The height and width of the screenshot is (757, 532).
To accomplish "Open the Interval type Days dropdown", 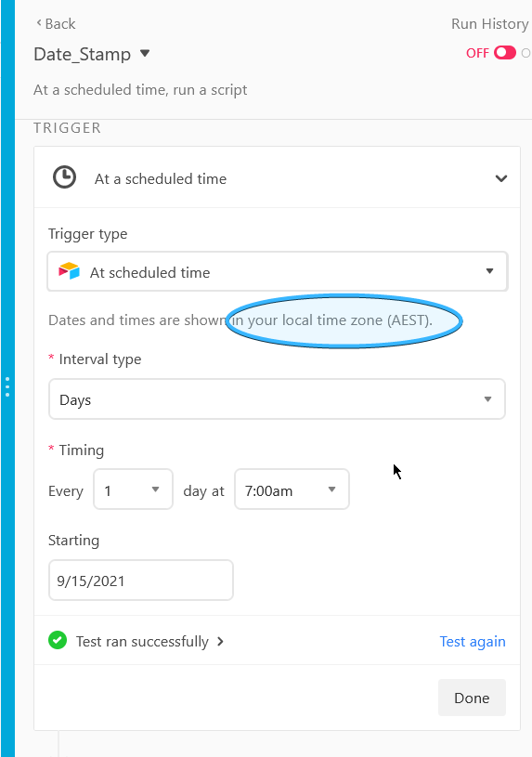I will coord(277,399).
